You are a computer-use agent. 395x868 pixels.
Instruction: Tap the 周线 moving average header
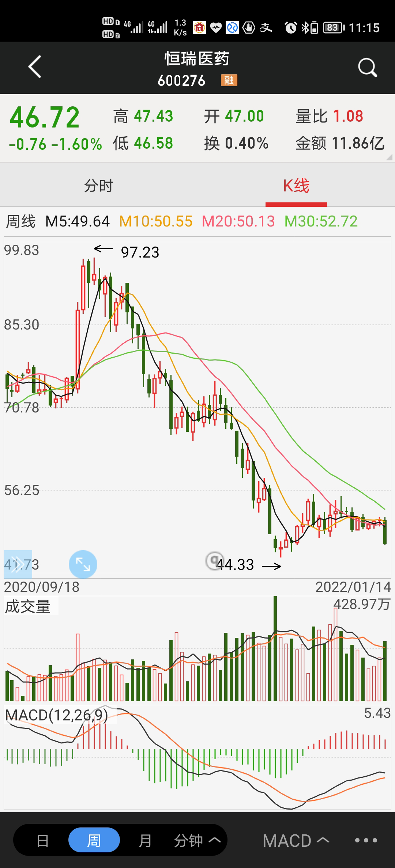[21, 221]
